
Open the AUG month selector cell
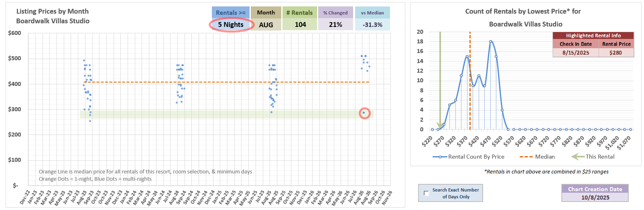point(266,24)
